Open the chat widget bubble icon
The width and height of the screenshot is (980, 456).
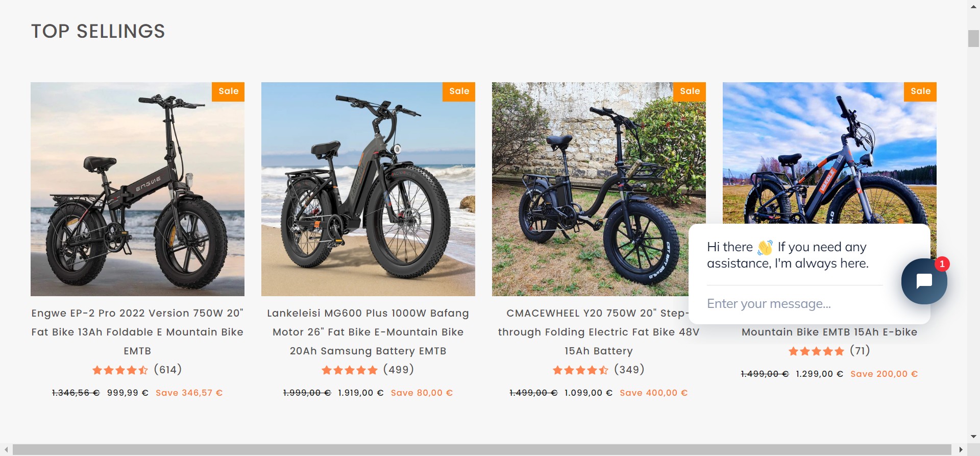tap(924, 281)
